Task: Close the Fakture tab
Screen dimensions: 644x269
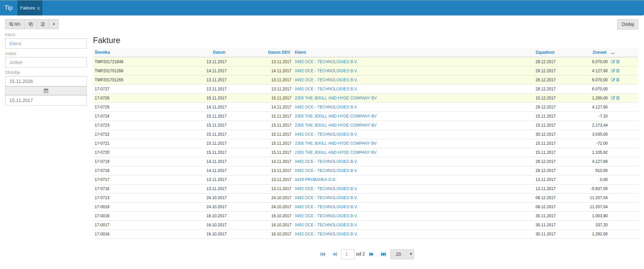Action: point(39,9)
